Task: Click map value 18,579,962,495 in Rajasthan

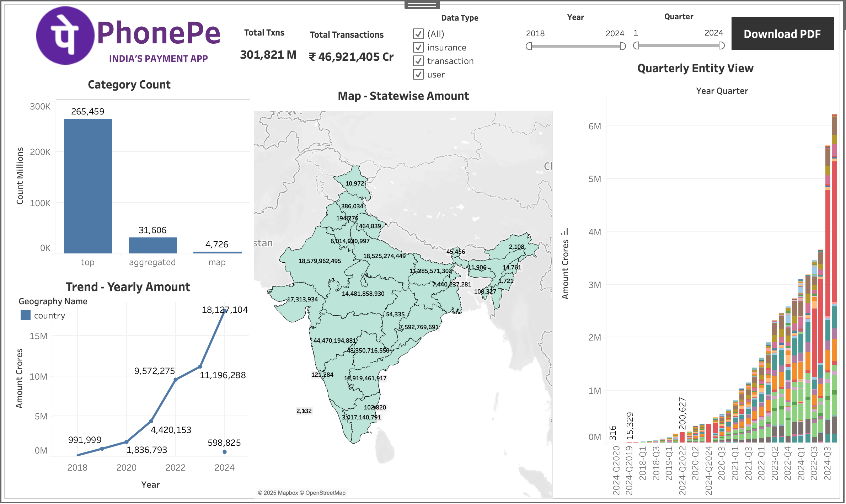Action: click(320, 261)
